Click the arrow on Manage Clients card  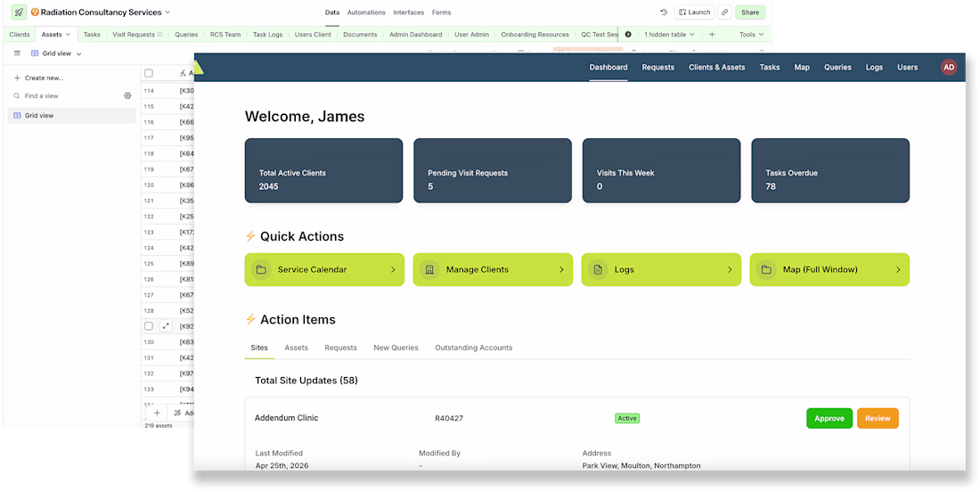coord(561,270)
